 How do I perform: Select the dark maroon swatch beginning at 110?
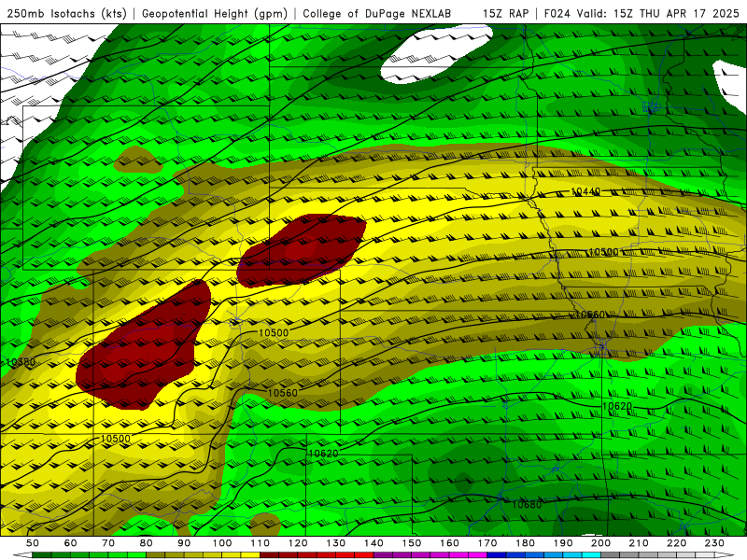[x=269, y=555]
